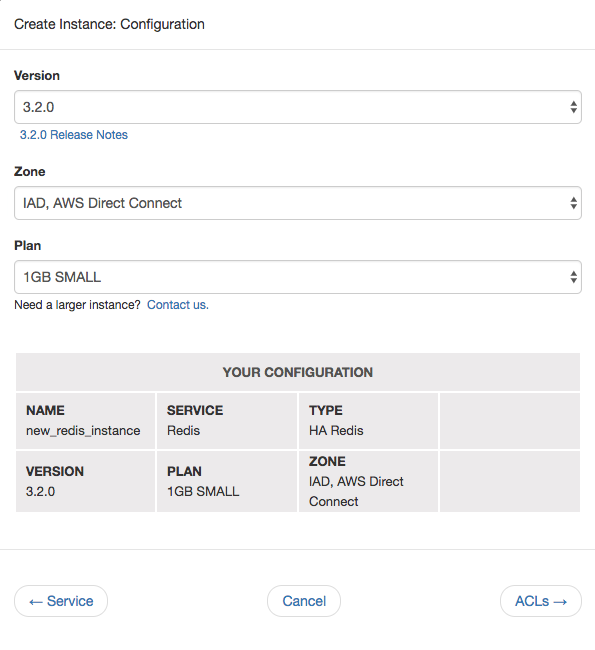
Task: Cancel the instance creation
Action: (x=304, y=601)
